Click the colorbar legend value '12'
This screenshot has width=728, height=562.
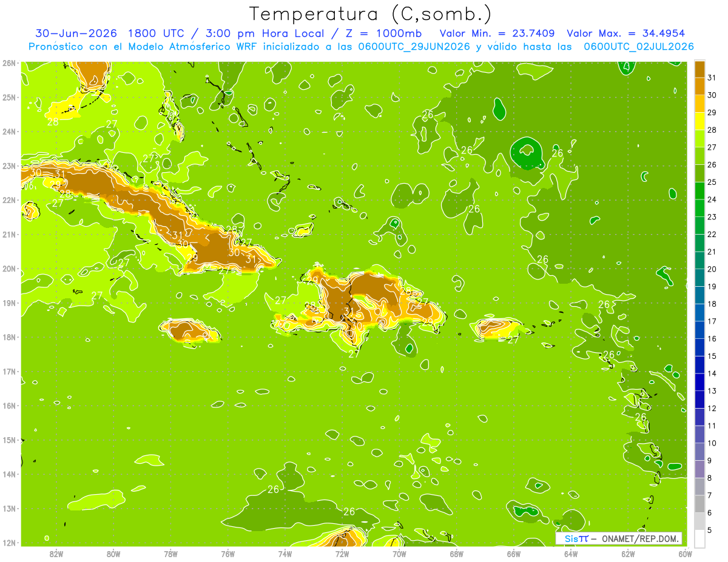pyautogui.click(x=712, y=409)
